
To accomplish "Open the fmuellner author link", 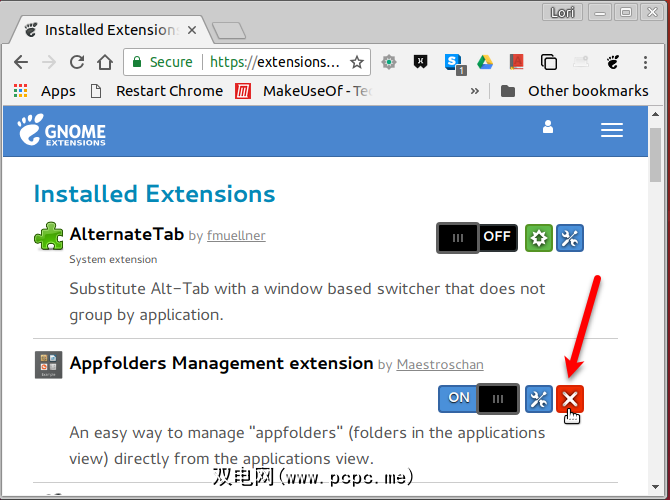I will click(236, 235).
